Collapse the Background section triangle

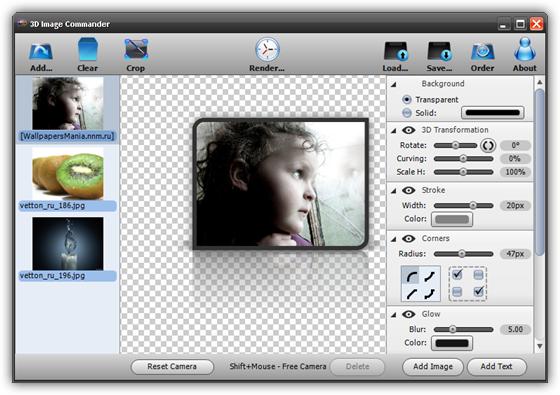tap(394, 85)
